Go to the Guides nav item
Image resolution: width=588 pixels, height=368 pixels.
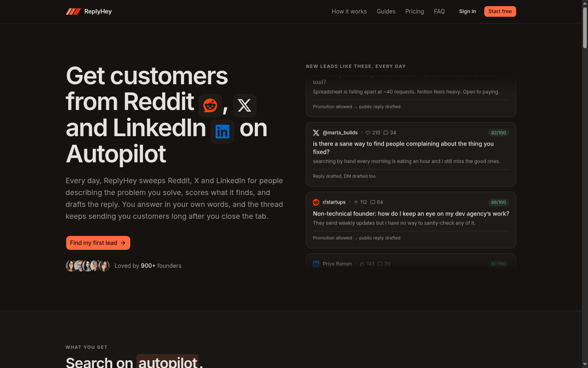[x=386, y=11]
